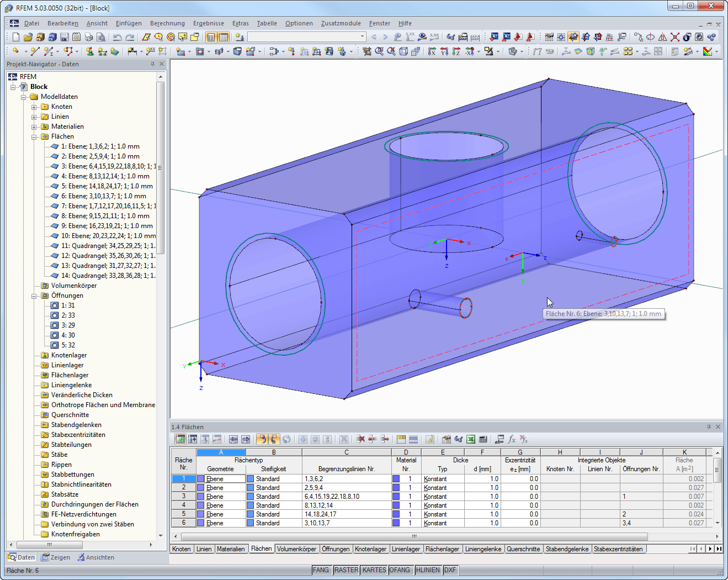This screenshot has height=580, width=728.
Task: Select the Excel export icon in the table toolbar
Action: [x=470, y=440]
